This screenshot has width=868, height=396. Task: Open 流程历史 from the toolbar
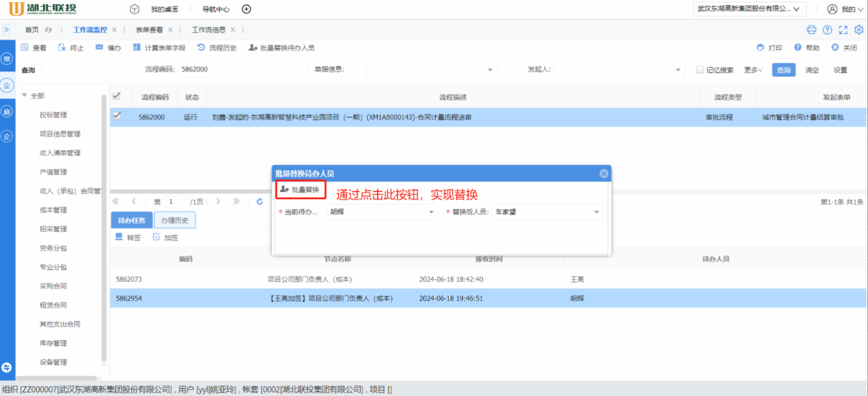[217, 48]
